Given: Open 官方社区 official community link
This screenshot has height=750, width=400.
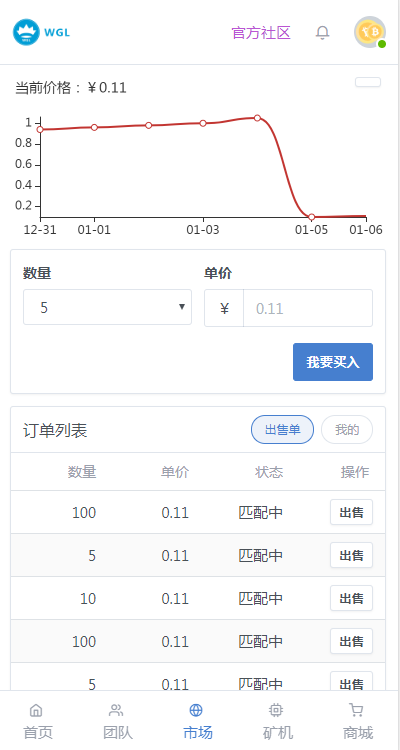Looking at the screenshot, I should pos(261,33).
